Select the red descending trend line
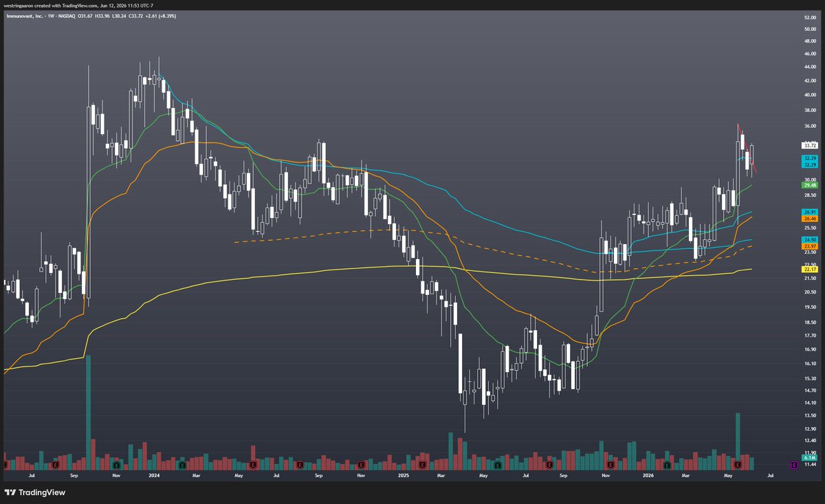This screenshot has width=825, height=504. click(x=747, y=149)
